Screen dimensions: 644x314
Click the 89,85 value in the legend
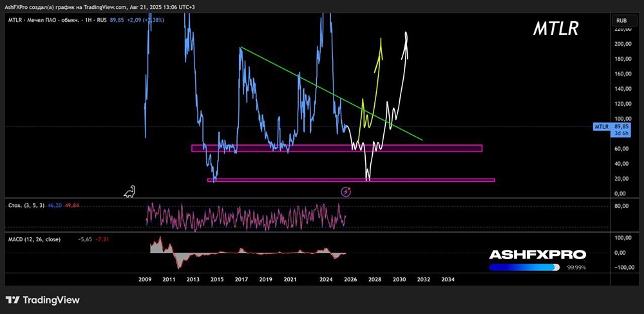117,20
